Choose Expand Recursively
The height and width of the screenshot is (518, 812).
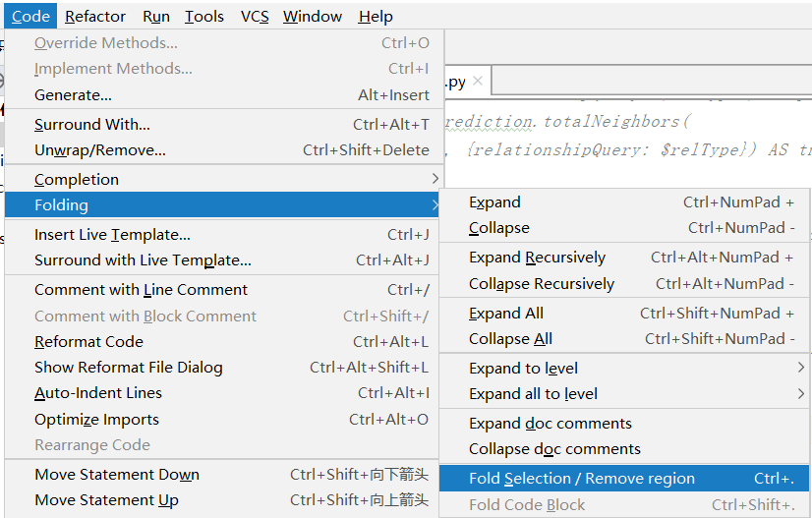[624, 258]
